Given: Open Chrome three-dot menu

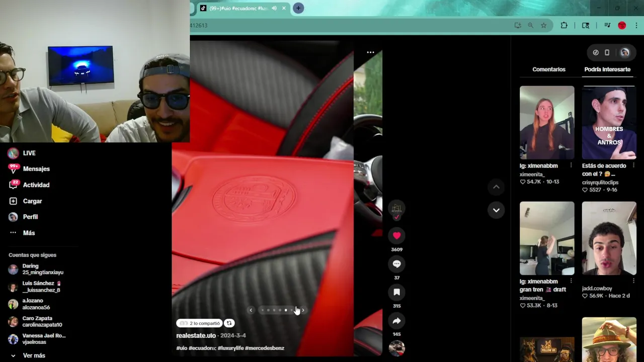Looking at the screenshot, I should pyautogui.click(x=636, y=25).
